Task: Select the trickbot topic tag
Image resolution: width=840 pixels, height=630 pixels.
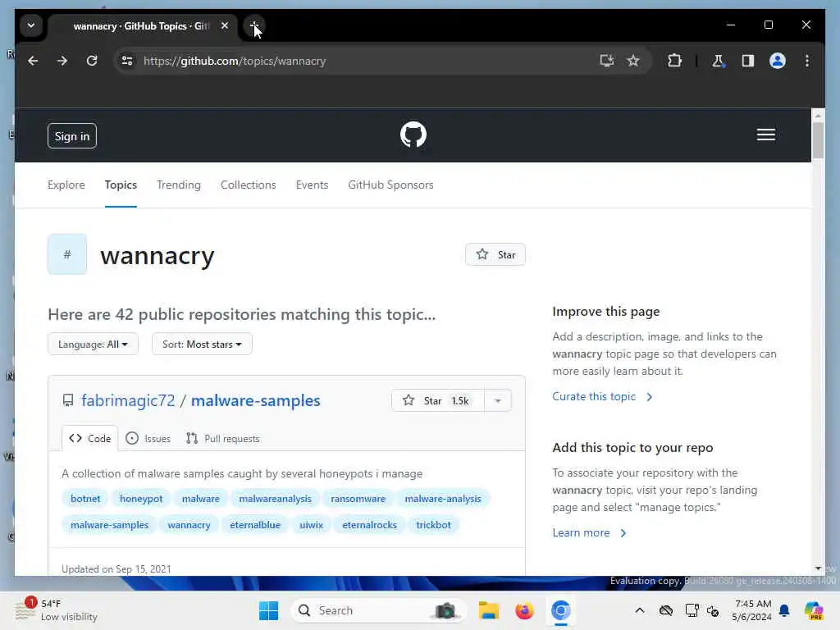Action: click(x=433, y=525)
